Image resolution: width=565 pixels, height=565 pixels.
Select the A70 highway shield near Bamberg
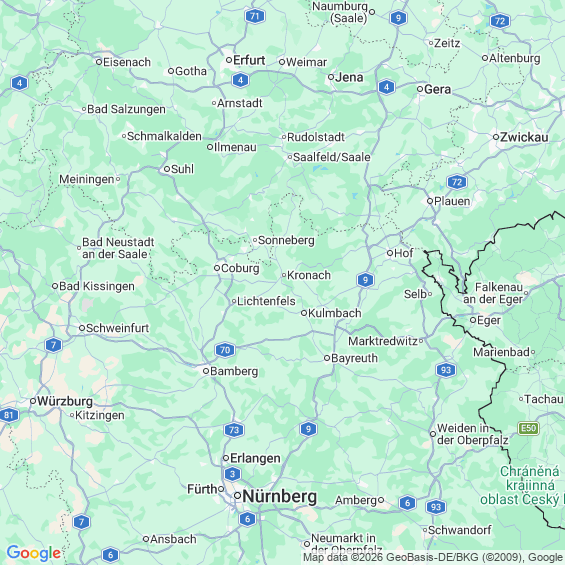point(225,350)
